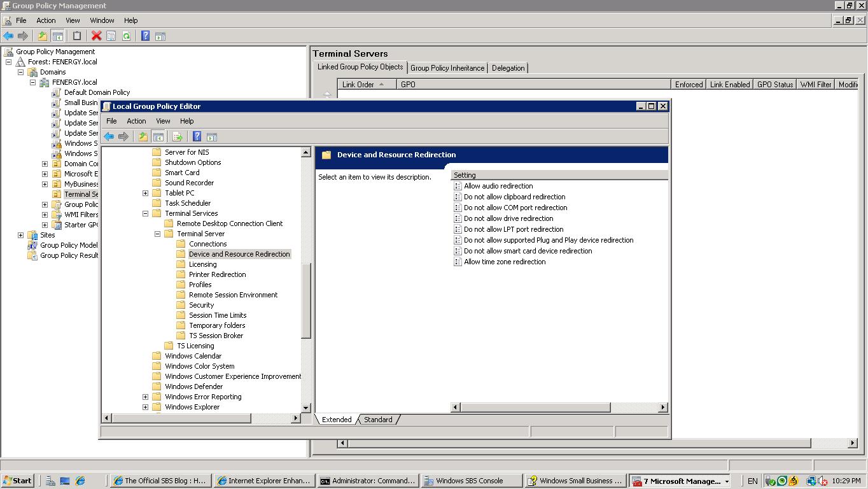Expand the Sites node
The height and width of the screenshot is (489, 868).
(x=21, y=235)
